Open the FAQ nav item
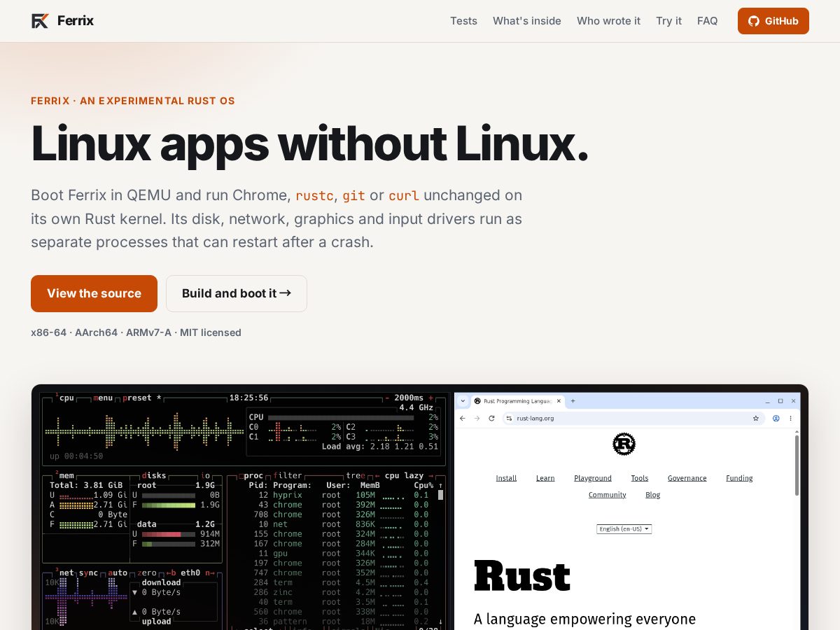840x630 pixels. (708, 21)
